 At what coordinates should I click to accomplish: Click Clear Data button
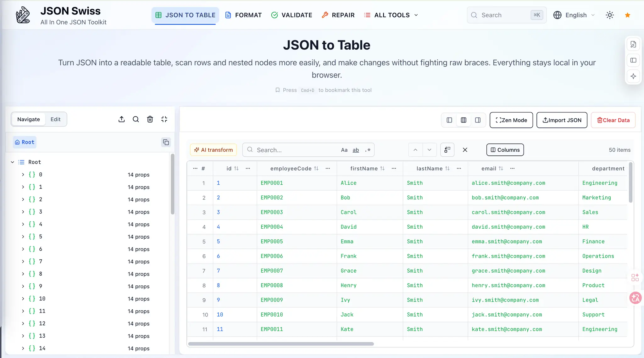tap(613, 120)
